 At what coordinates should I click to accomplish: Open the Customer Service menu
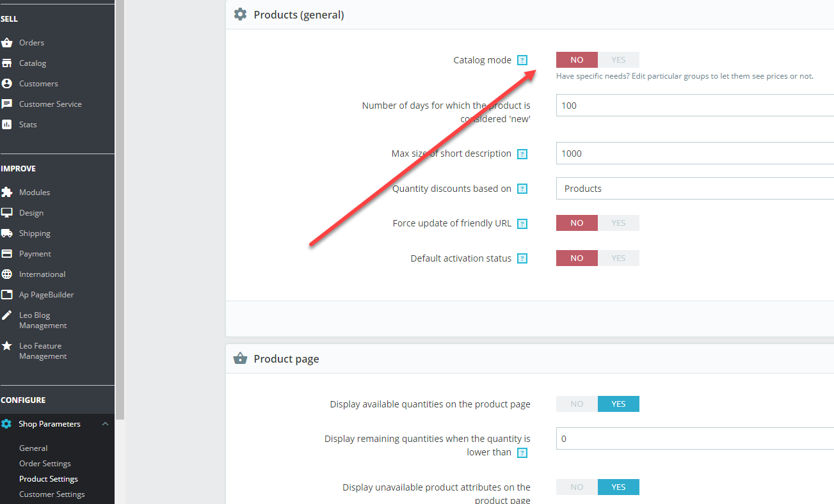(50, 104)
